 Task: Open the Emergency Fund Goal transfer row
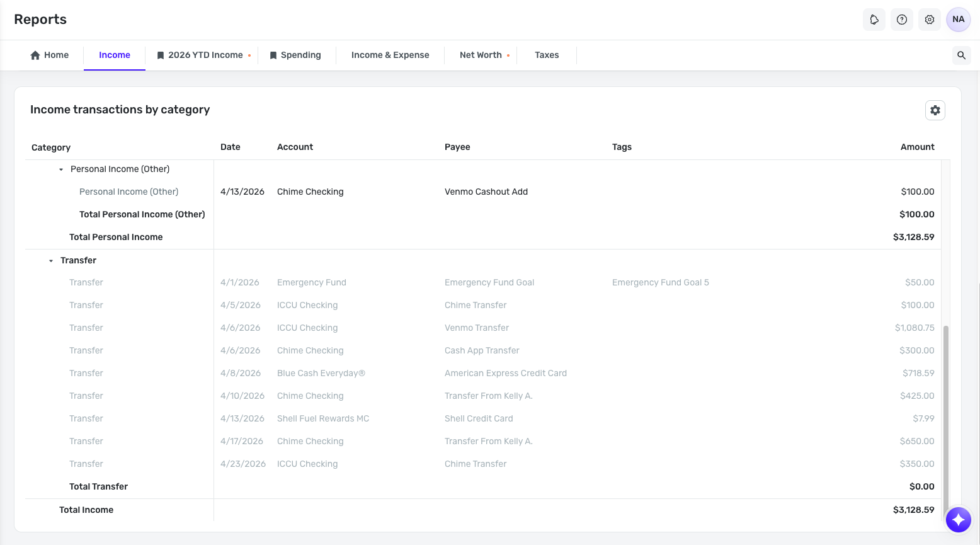point(483,282)
